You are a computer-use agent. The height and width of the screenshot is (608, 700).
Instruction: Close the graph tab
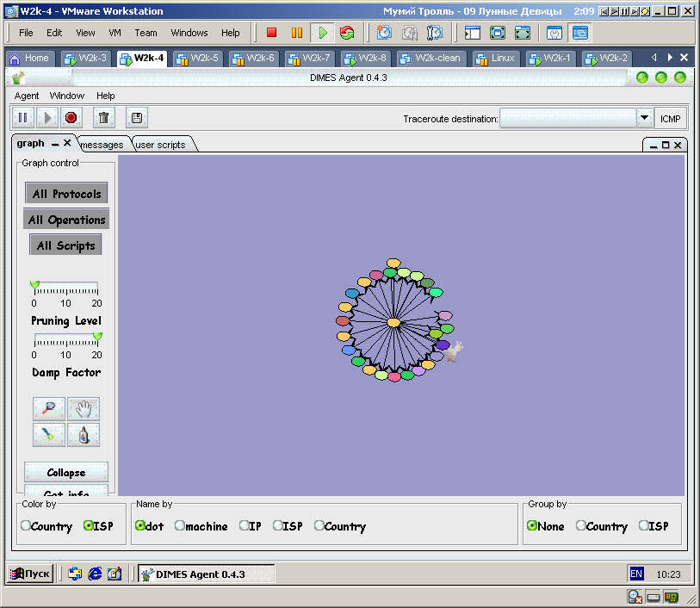coord(67,143)
